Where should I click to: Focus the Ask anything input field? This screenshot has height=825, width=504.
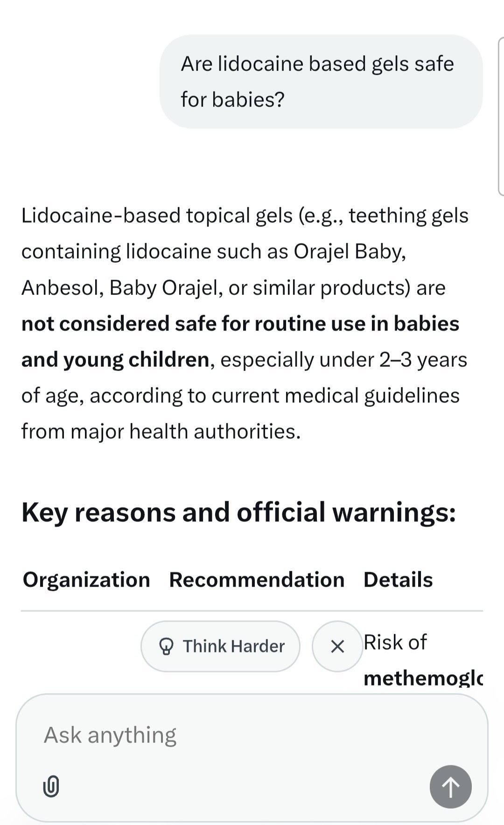pyautogui.click(x=233, y=735)
